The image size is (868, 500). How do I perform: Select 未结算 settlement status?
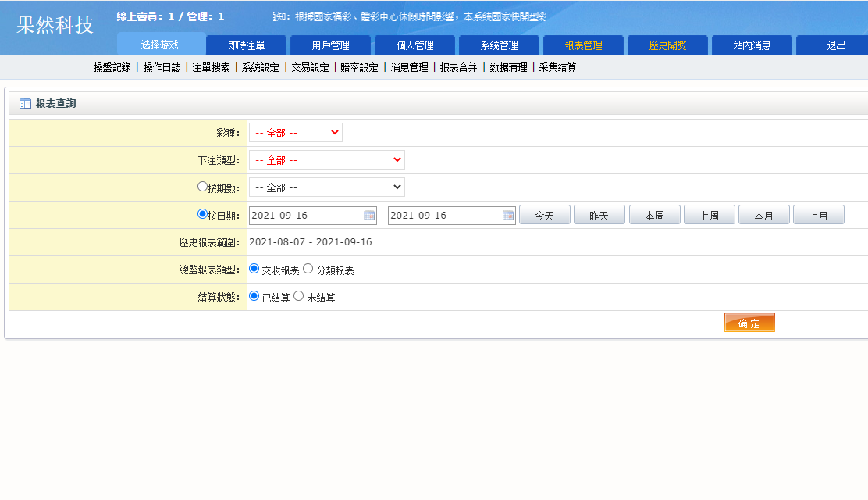(x=297, y=296)
